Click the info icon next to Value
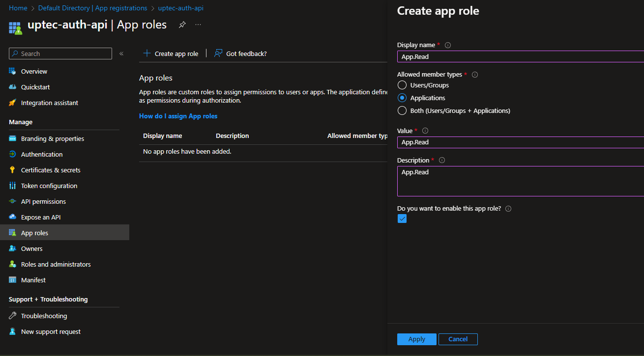Image resolution: width=644 pixels, height=356 pixels. pyautogui.click(x=425, y=131)
